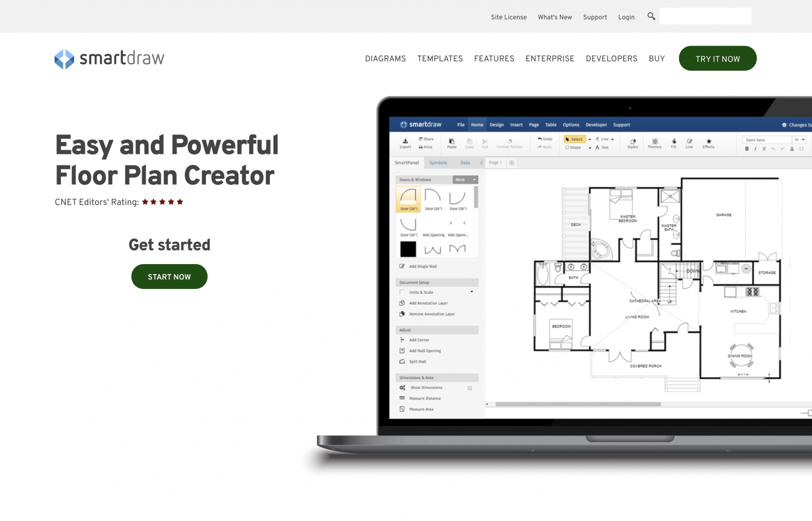Screen dimensions: 812x521
Task: Close the side panel with the X
Action: (481, 163)
